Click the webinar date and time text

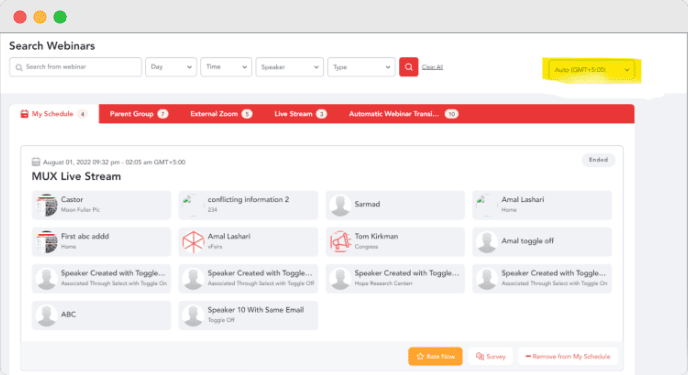coord(114,162)
